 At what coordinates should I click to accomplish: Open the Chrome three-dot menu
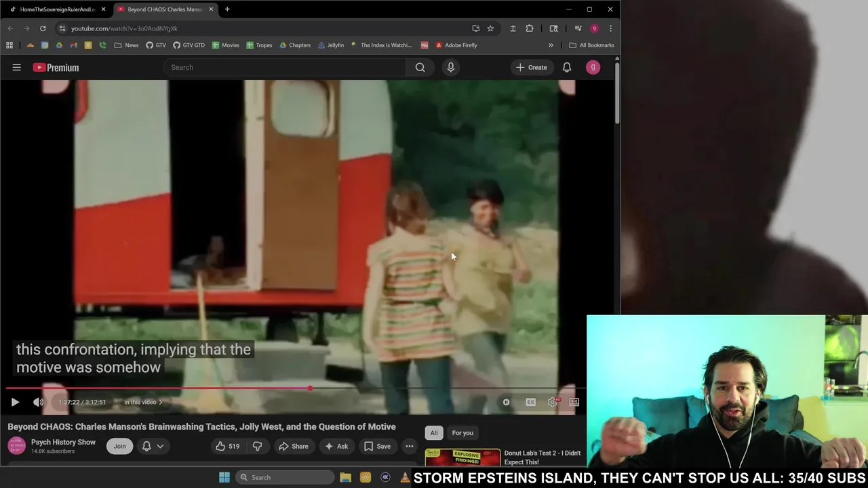[x=610, y=28]
